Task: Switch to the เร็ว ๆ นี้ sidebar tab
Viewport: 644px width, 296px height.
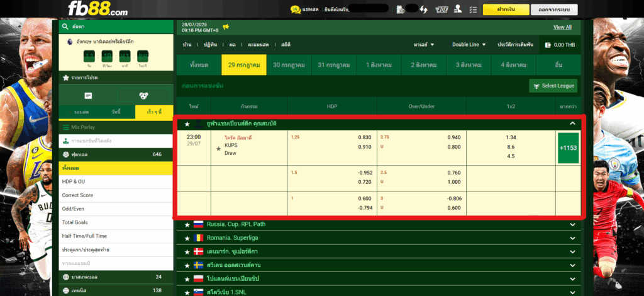Action: pyautogui.click(x=154, y=112)
